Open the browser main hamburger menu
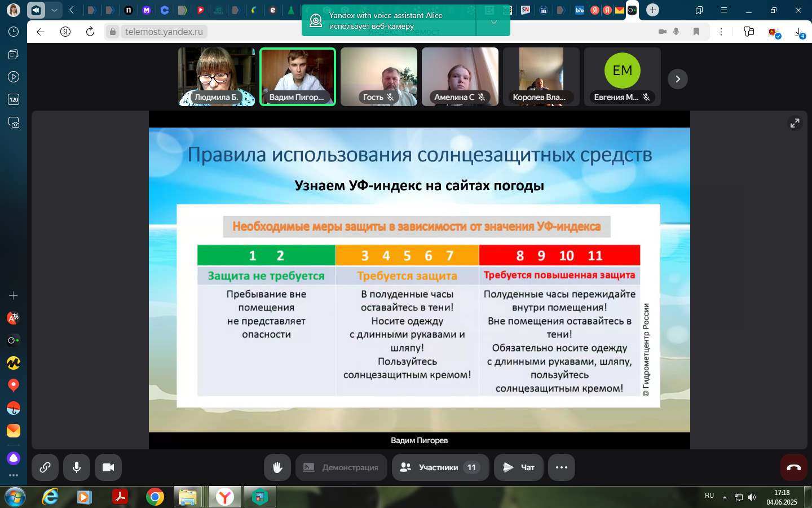Image resolution: width=812 pixels, height=508 pixels. (x=724, y=10)
